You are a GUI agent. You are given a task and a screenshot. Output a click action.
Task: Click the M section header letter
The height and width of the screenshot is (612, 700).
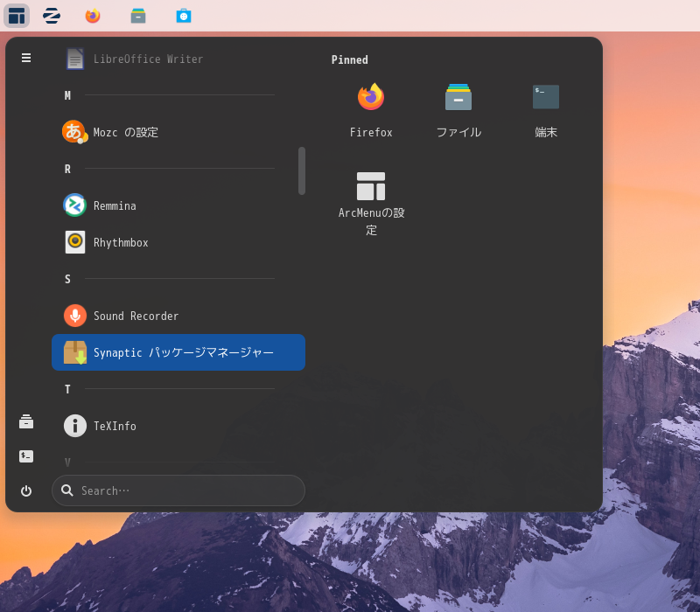click(x=67, y=95)
